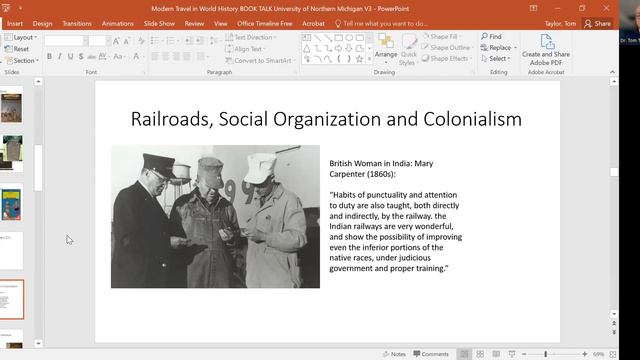Select the Triangle shape in gallery
This screenshot has width=640, height=360.
pyautogui.click(x=307, y=49)
